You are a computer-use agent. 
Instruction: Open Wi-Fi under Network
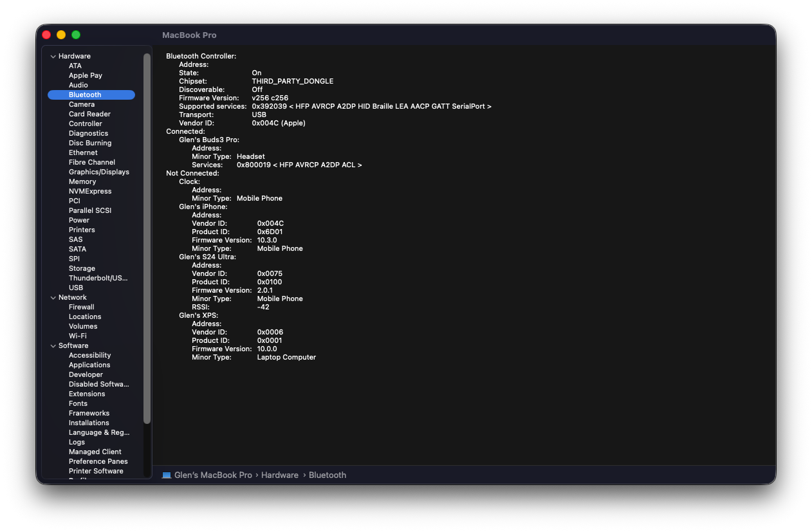click(78, 336)
